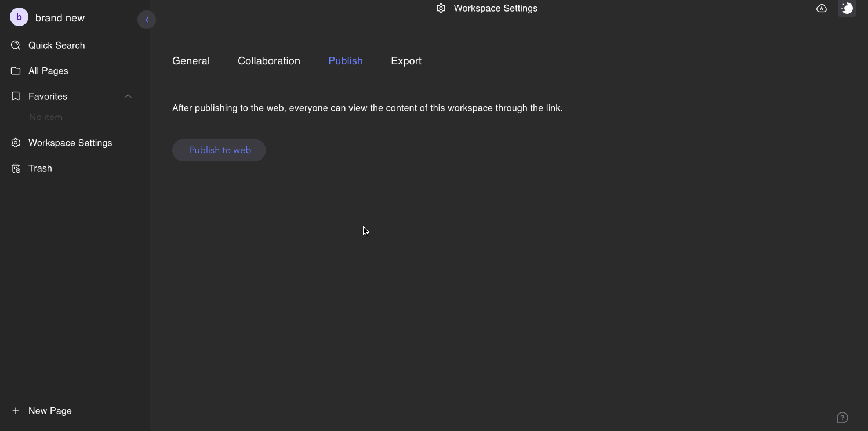Open Workspace Settings via the gear icon
The width and height of the screenshot is (868, 431).
click(15, 142)
